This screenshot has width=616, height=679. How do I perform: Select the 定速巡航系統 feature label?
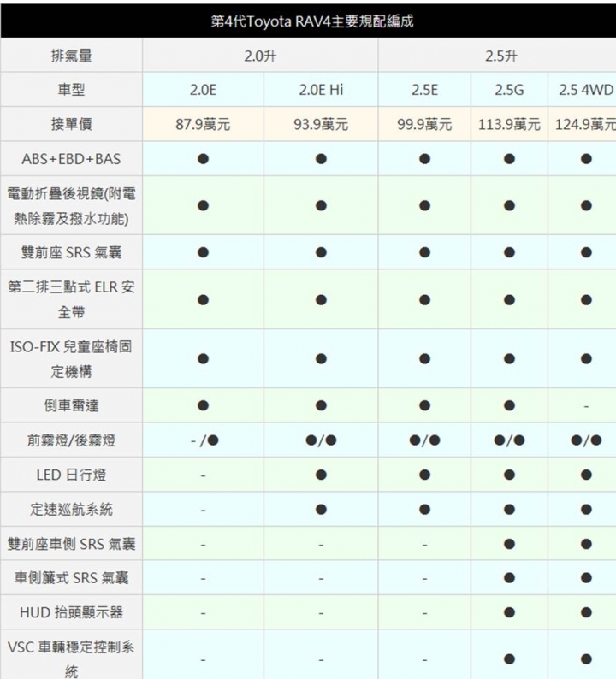click(x=72, y=510)
